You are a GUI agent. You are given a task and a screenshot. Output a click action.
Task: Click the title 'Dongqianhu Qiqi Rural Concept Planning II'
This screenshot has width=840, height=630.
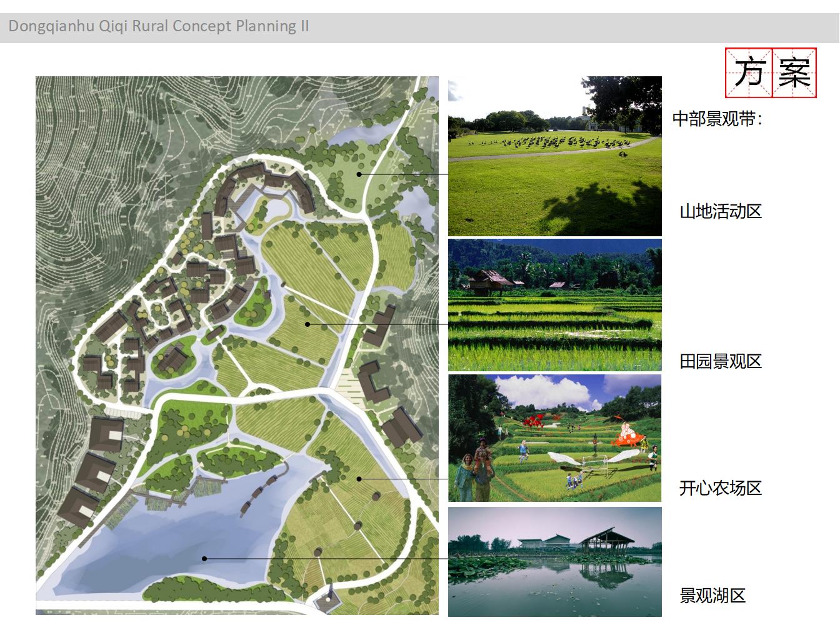(x=159, y=26)
